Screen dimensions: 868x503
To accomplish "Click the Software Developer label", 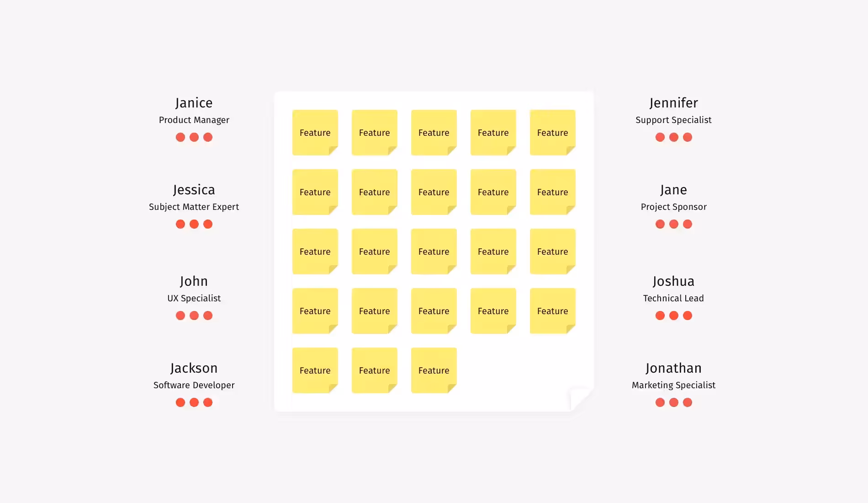I will click(x=194, y=385).
